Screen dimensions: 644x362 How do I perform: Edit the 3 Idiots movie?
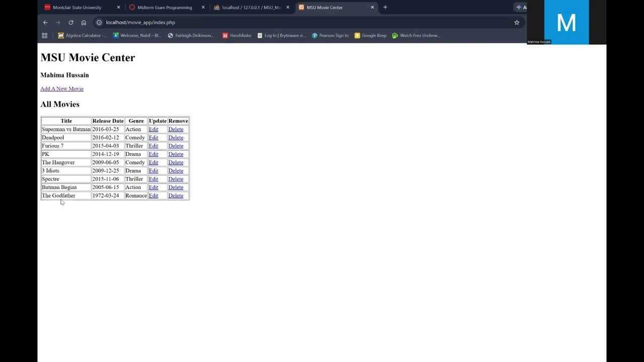click(x=153, y=171)
